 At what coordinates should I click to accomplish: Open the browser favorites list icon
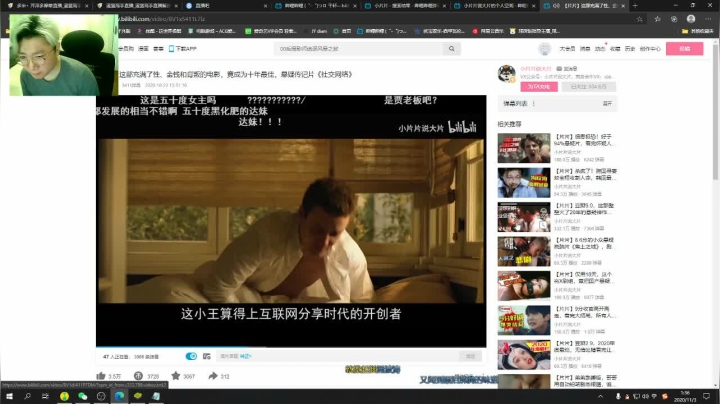657,19
